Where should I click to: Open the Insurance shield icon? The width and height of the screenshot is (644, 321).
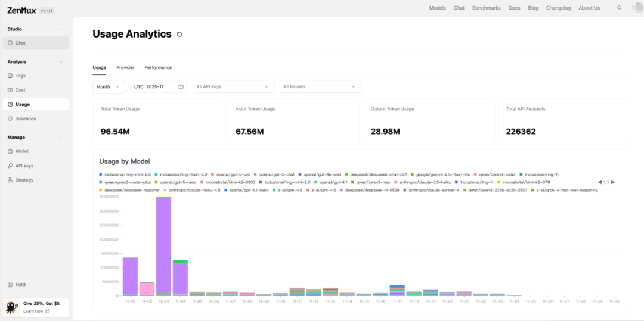click(x=10, y=119)
